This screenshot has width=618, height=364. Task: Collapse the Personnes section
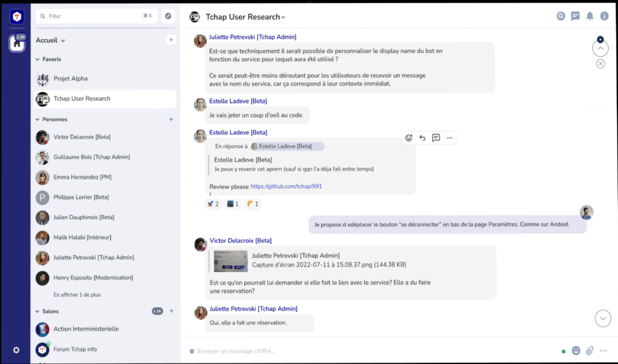point(37,120)
